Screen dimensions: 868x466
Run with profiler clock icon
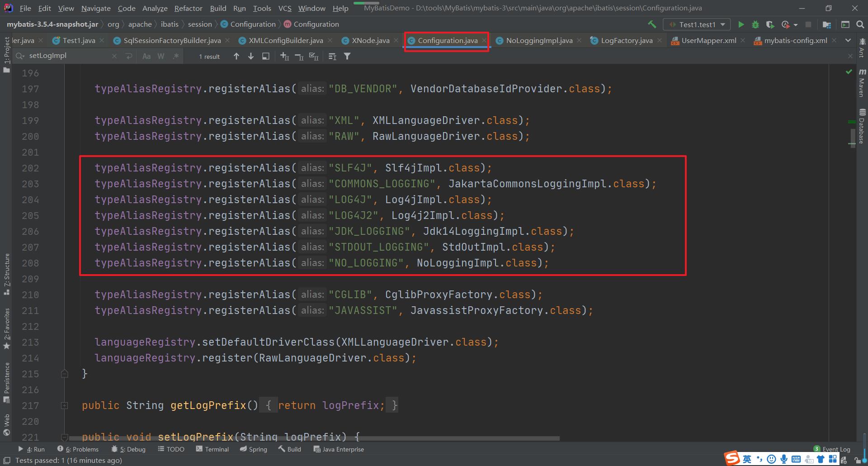[x=786, y=24]
